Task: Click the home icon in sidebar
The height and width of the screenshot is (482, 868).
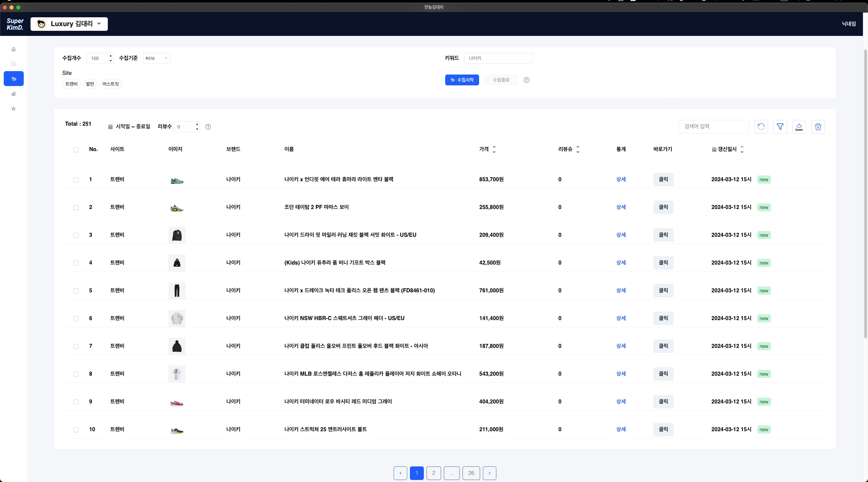Action: coord(14,49)
